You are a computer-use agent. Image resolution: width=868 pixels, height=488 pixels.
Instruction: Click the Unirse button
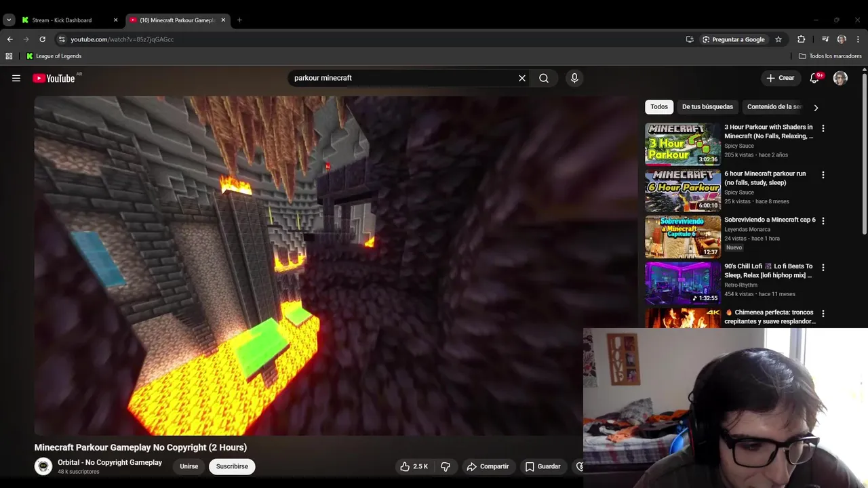coord(189,466)
